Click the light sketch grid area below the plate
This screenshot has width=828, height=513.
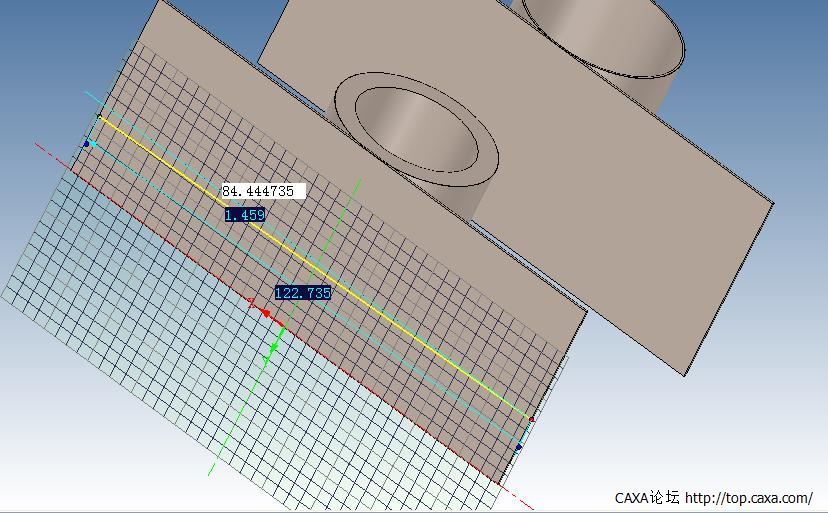coord(150,330)
